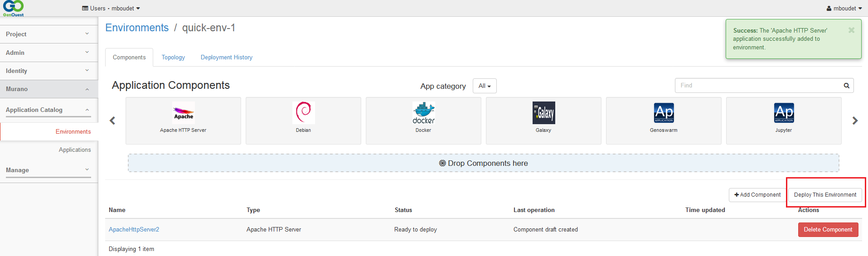Expand the Manage sidebar group
Viewport: 868px width, 256px height.
tap(48, 170)
